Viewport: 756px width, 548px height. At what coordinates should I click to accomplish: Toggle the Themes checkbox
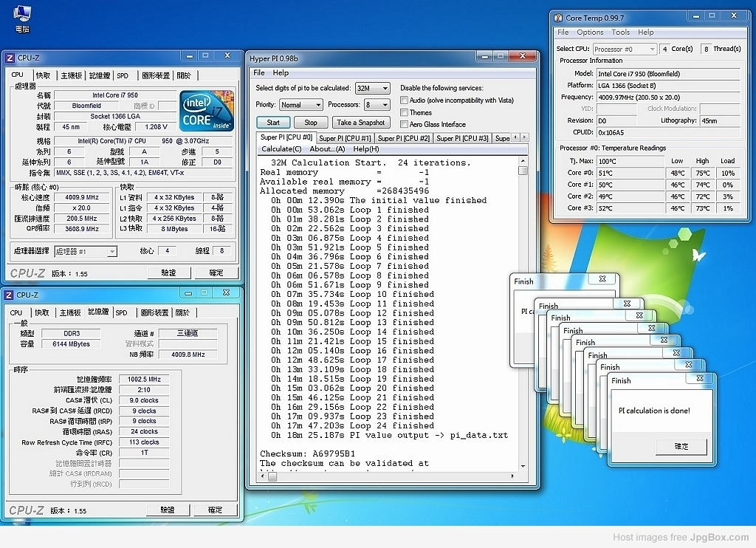click(404, 113)
